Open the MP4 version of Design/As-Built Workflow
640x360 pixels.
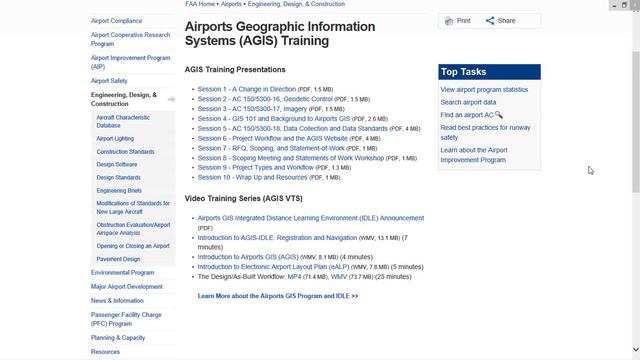294,277
